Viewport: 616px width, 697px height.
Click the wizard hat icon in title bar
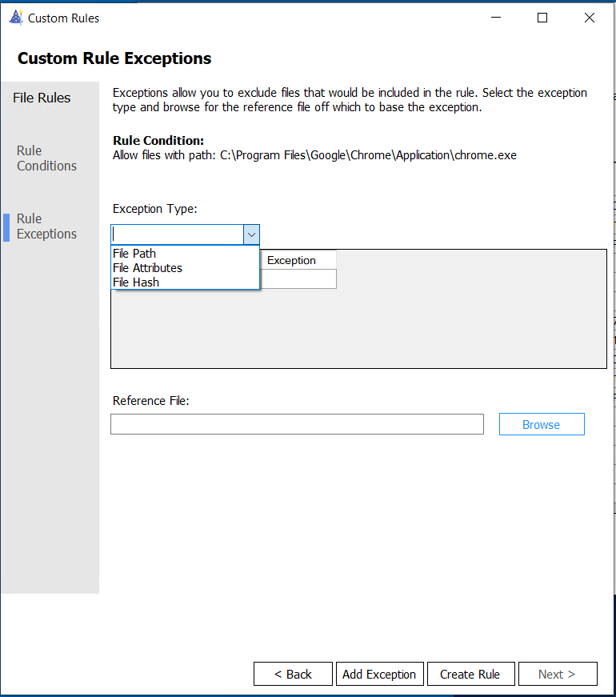click(16, 18)
